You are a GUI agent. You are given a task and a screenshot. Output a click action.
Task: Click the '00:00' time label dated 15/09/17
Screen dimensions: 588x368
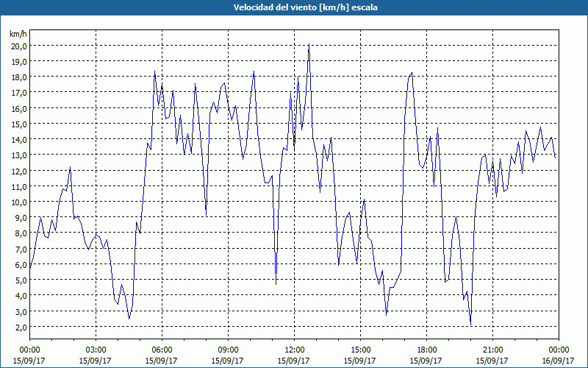pos(29,350)
